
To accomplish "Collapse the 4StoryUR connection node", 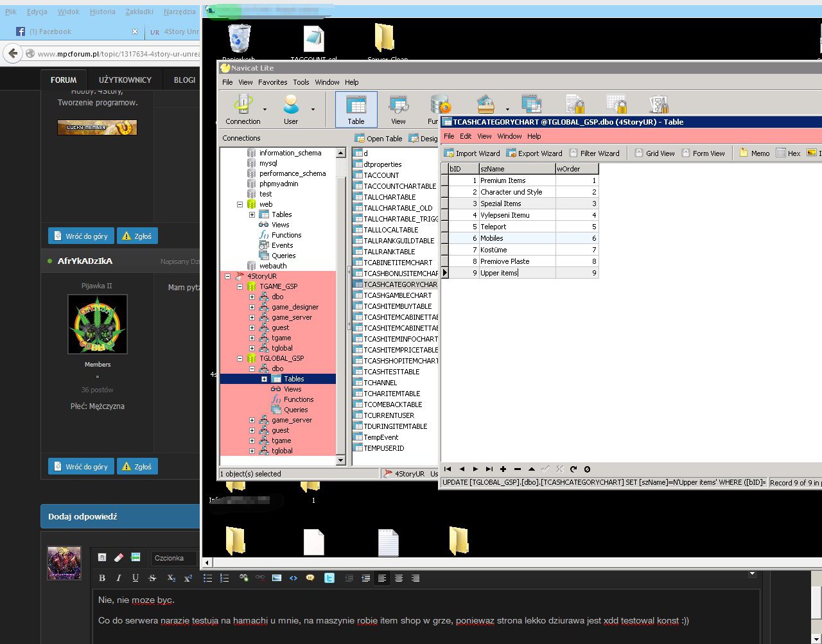I will click(227, 276).
